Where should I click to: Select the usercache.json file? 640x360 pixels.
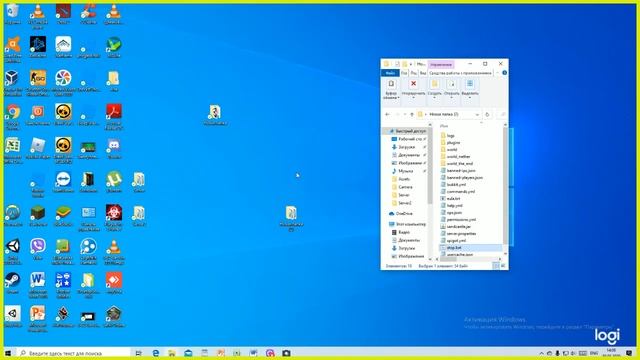click(457, 254)
